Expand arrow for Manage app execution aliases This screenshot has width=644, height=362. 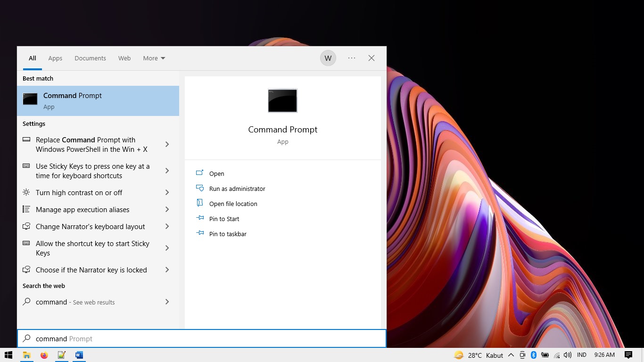point(167,209)
